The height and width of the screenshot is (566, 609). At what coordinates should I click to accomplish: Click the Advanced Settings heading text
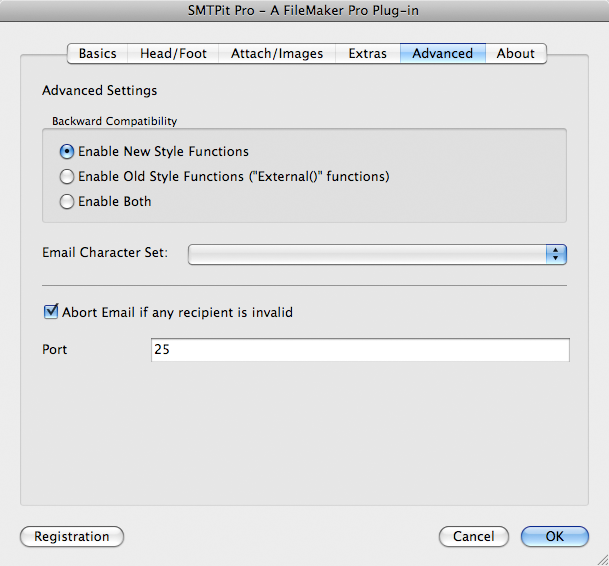100,91
